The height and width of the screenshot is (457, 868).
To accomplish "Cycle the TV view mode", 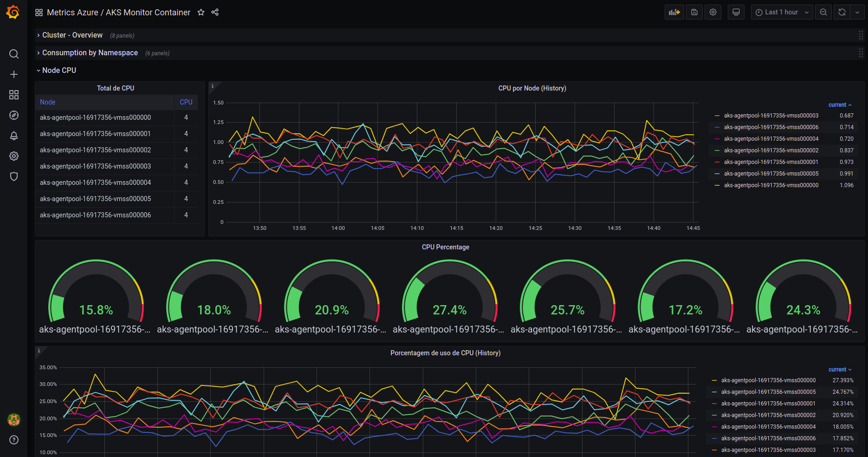I will pos(736,13).
